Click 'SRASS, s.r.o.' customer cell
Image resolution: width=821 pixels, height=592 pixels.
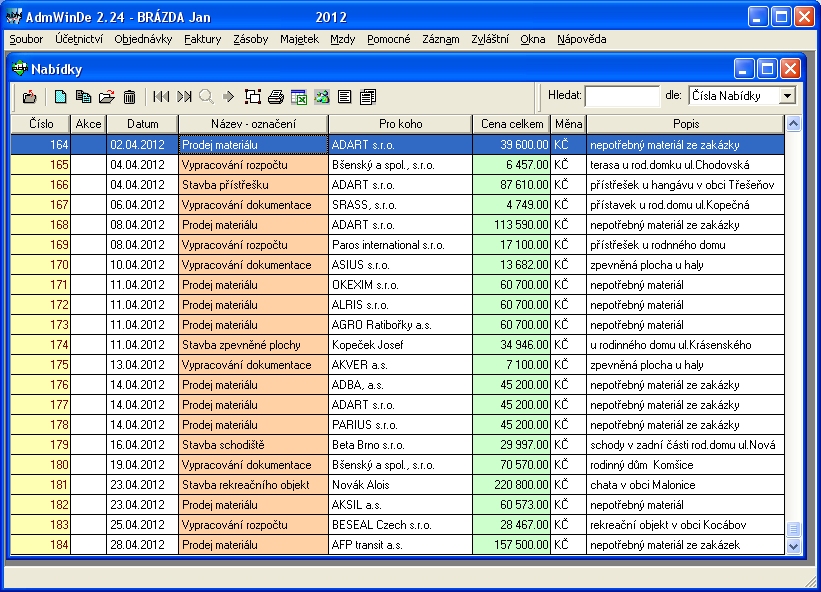coord(400,205)
